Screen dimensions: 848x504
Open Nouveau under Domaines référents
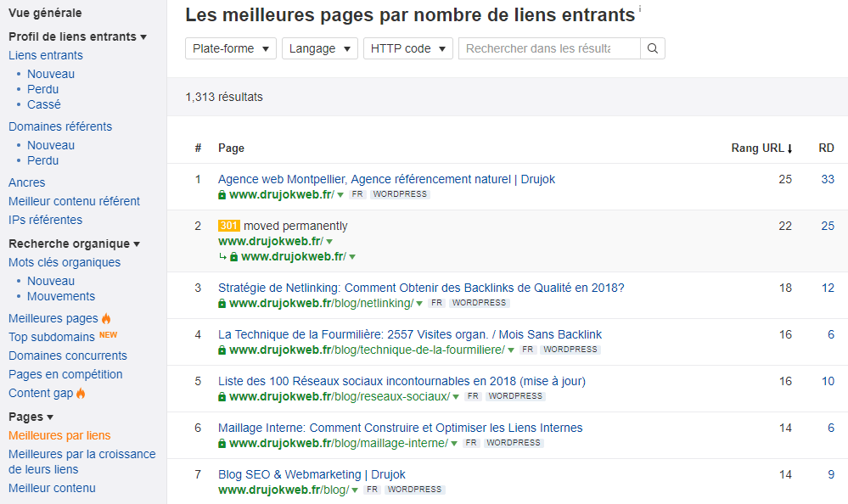point(51,145)
